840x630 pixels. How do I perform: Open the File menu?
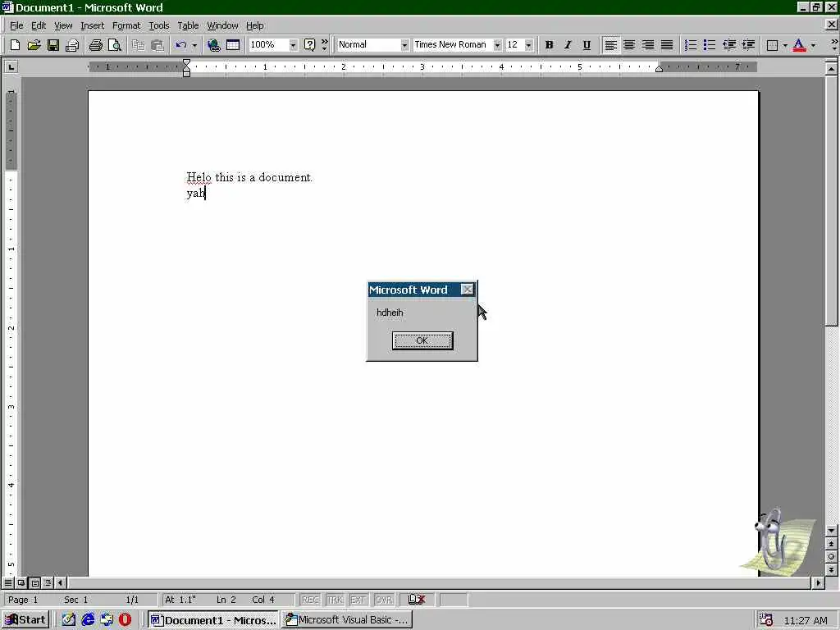[x=16, y=25]
